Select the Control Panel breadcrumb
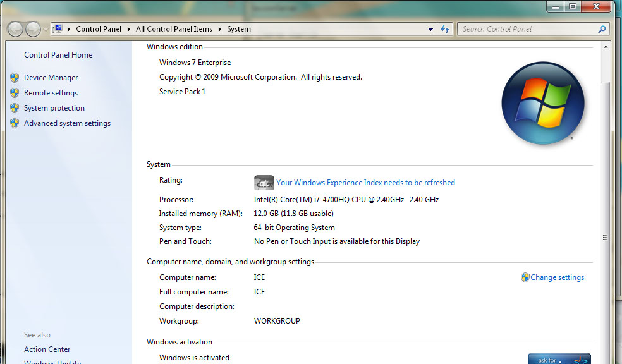This screenshot has width=622, height=364. pyautogui.click(x=99, y=29)
